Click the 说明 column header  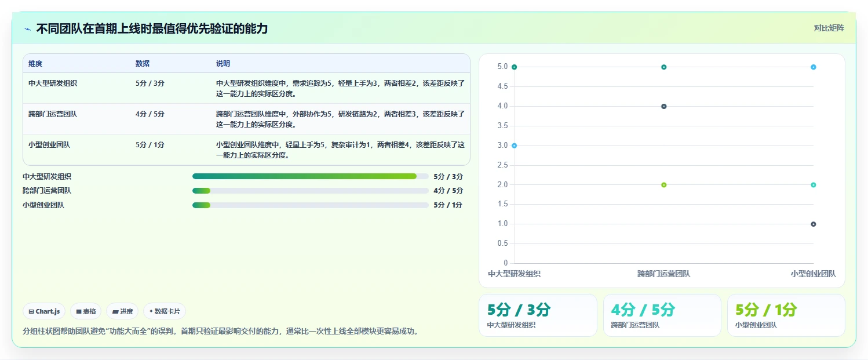coord(223,64)
